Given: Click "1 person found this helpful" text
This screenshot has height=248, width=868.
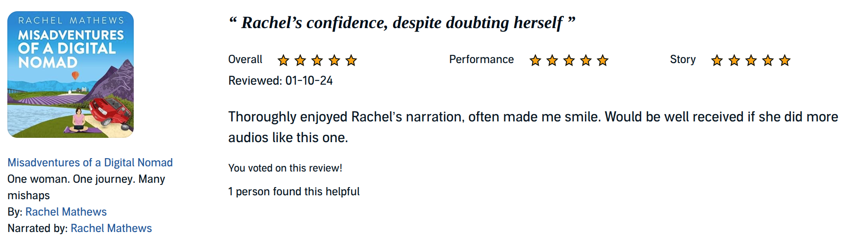Looking at the screenshot, I should (294, 191).
